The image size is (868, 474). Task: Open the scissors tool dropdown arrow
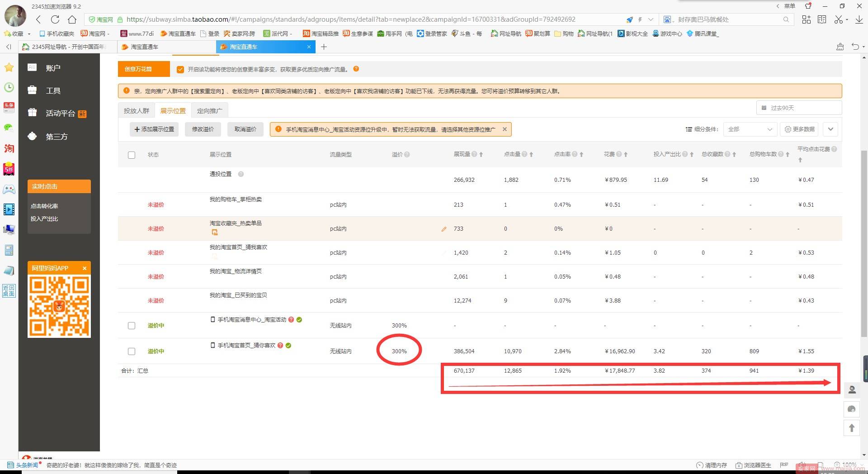847,20
